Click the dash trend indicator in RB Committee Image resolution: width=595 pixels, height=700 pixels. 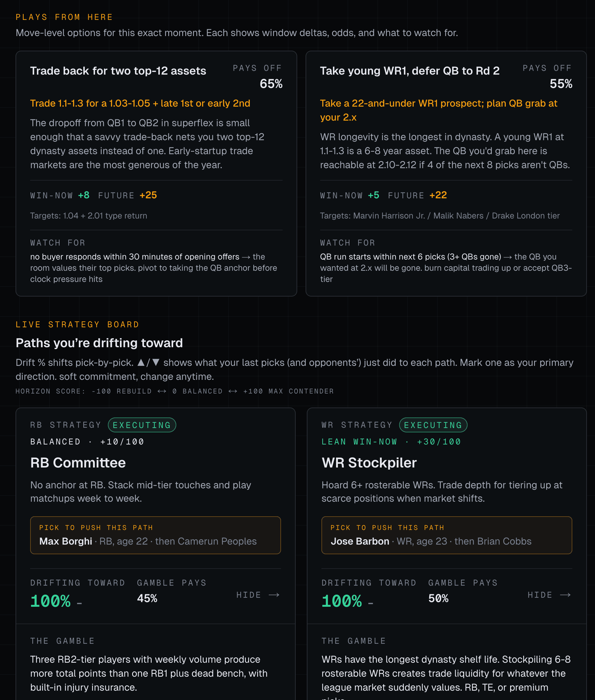[79, 603]
